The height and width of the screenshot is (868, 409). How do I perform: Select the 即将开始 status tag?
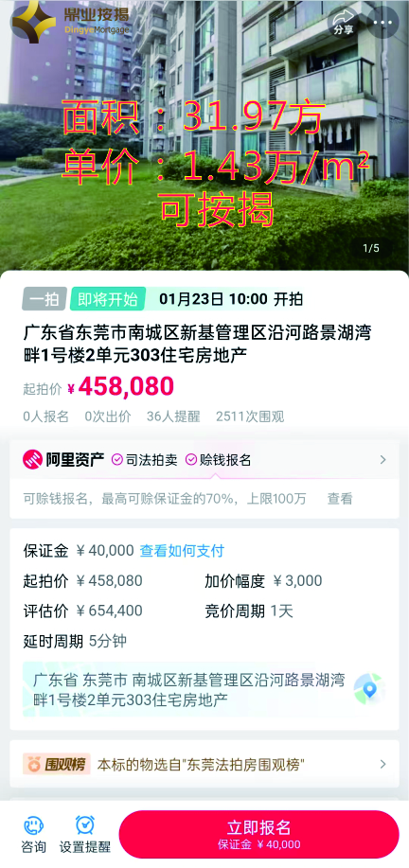pos(108,299)
